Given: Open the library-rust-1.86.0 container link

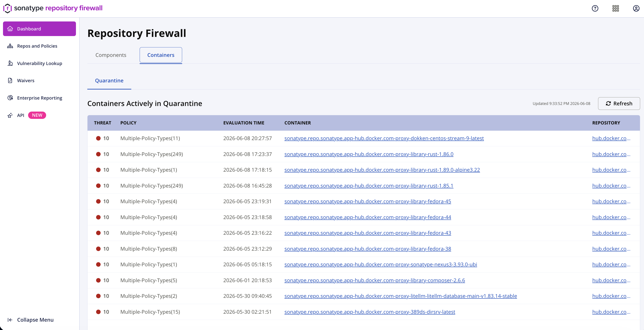Looking at the screenshot, I should tap(369, 154).
